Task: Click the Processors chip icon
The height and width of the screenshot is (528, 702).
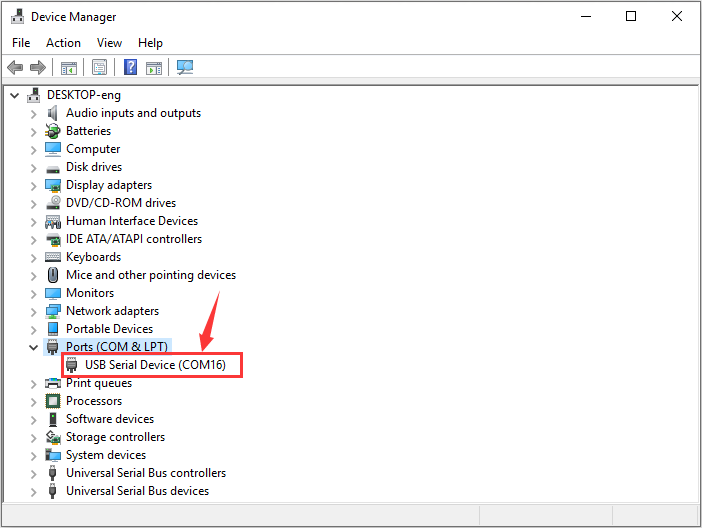Action: point(53,401)
